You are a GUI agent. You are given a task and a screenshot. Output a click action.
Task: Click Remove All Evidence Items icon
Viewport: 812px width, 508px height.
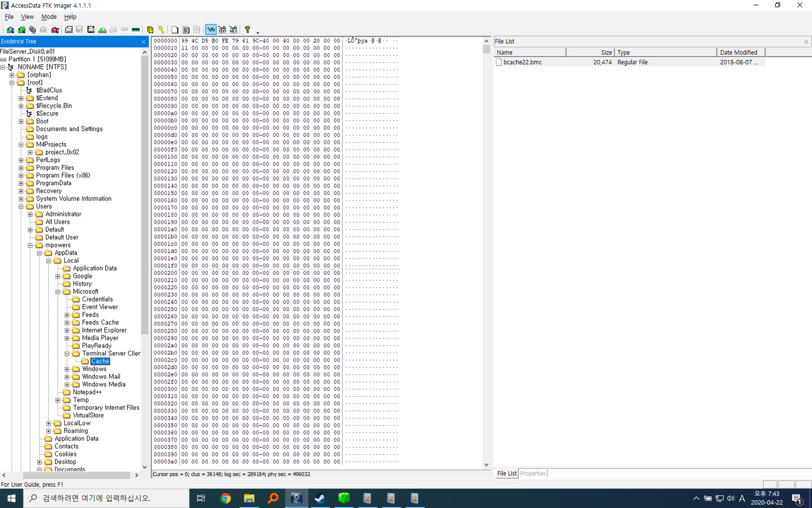[x=55, y=30]
